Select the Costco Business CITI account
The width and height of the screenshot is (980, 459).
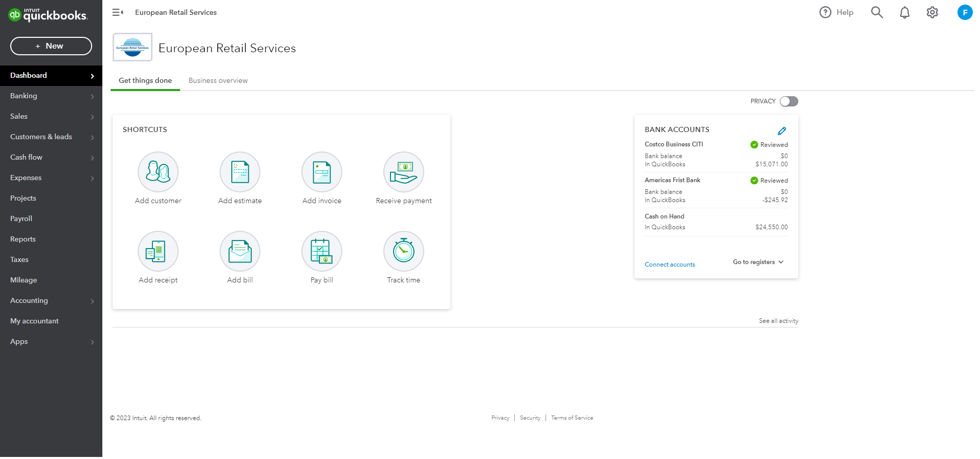click(x=674, y=144)
